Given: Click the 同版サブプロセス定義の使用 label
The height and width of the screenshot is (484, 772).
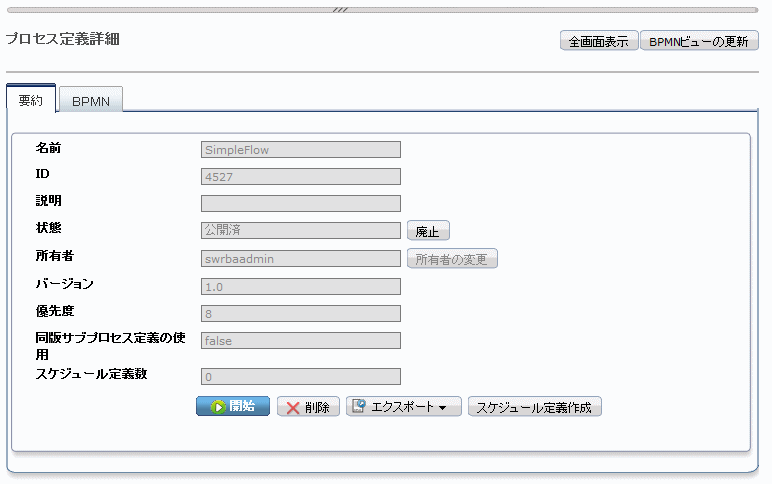Looking at the screenshot, I should (x=110, y=346).
